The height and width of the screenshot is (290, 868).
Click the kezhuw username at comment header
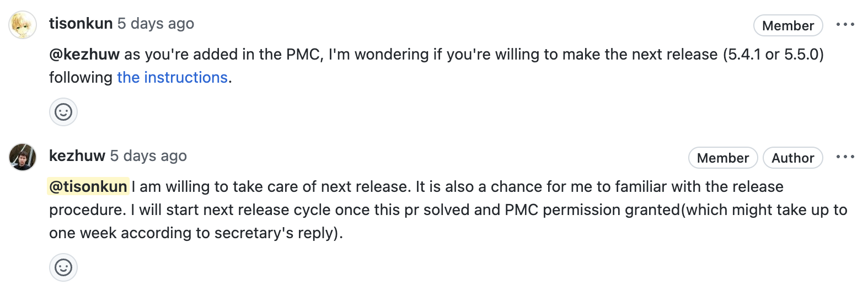point(77,156)
